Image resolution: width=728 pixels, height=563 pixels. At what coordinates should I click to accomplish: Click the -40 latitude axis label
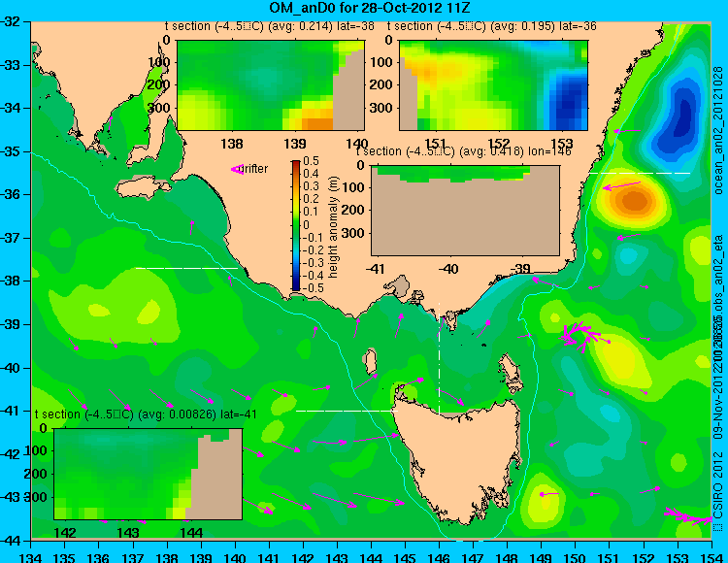coord(12,368)
